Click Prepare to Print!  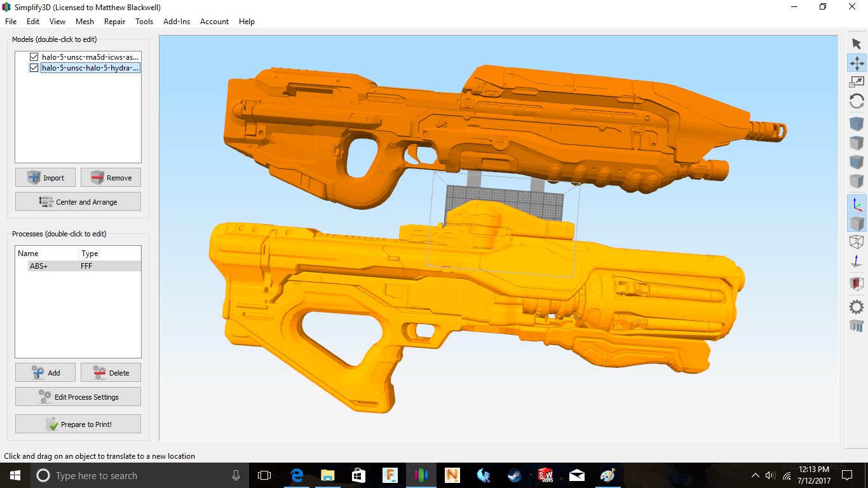point(78,424)
